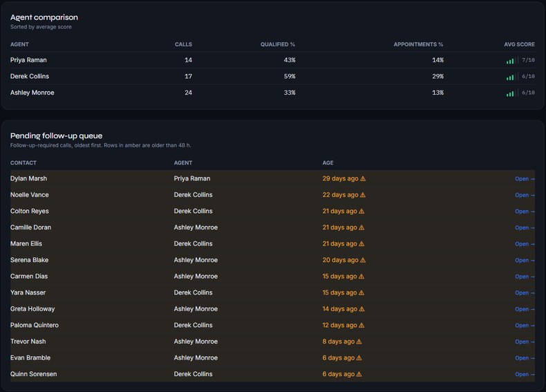Click warning icon beside 8 days ago
The image size is (546, 392).
359,342
